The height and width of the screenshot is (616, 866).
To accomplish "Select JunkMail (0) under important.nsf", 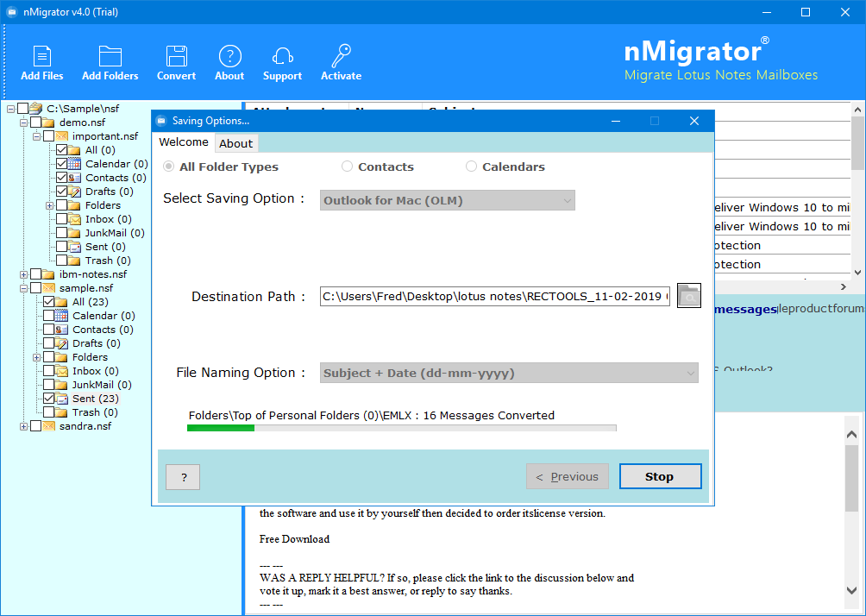I will (115, 233).
